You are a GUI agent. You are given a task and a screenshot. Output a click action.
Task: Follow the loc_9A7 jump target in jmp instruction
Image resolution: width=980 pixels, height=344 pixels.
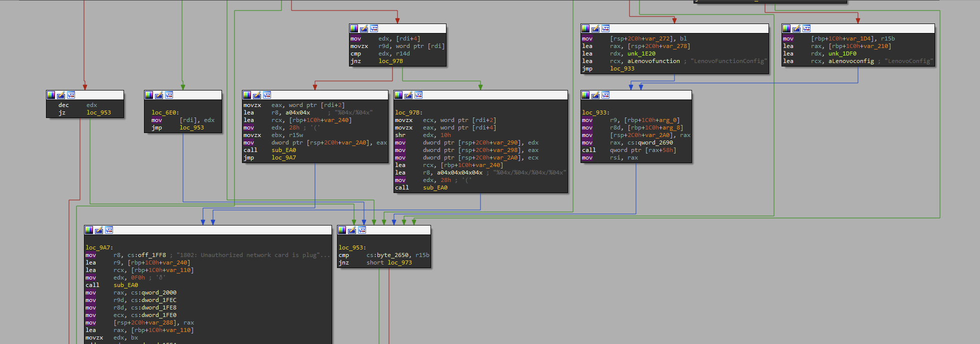point(283,157)
